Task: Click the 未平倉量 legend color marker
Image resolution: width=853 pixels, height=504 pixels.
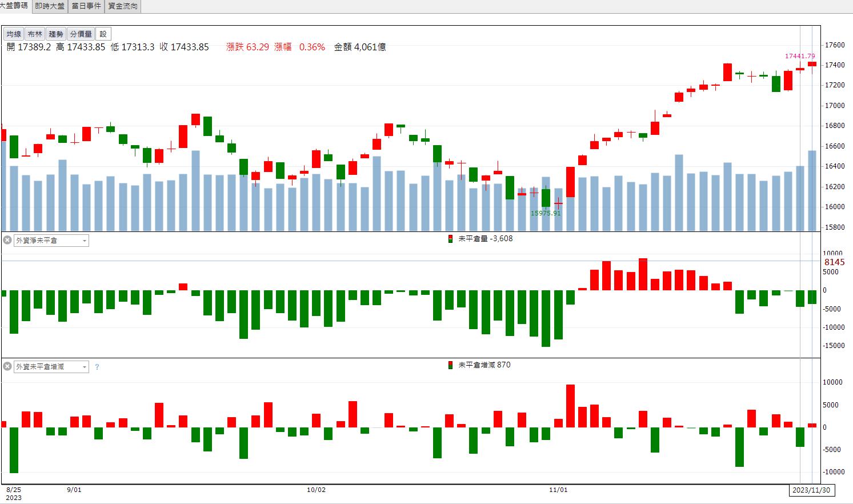Action: [x=451, y=239]
